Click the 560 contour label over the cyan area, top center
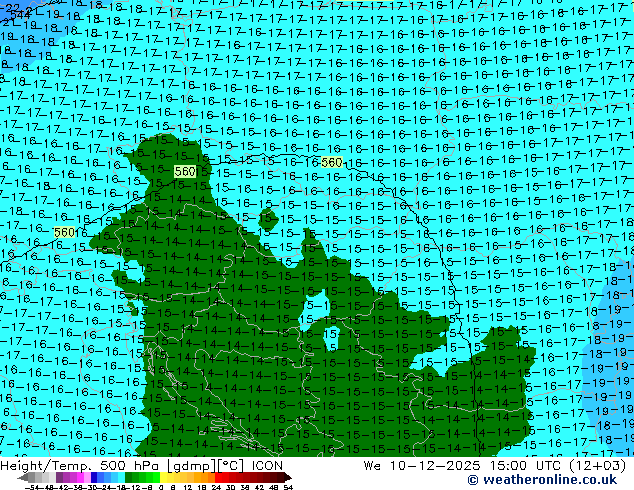This screenshot has height=490, width=634. (x=332, y=163)
